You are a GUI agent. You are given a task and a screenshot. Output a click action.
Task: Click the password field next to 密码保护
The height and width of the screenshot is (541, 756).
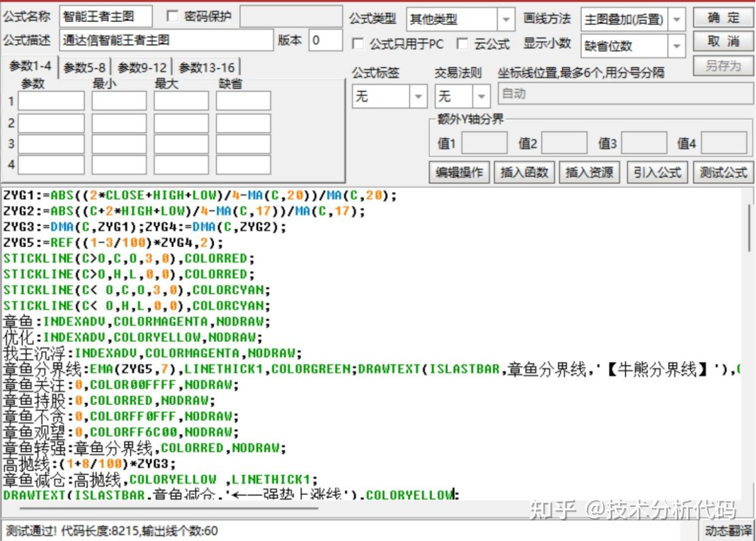(291, 17)
